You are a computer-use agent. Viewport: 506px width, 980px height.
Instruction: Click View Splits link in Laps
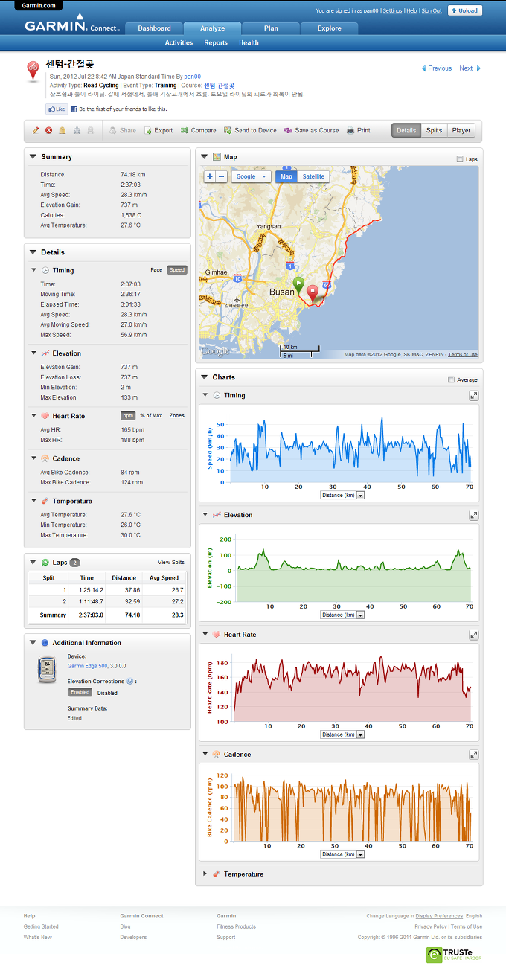point(170,562)
